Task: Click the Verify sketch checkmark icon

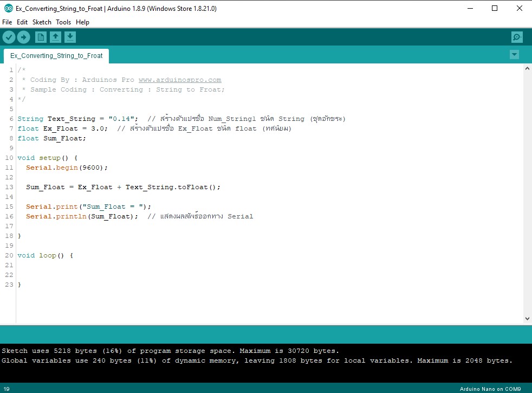Action: point(9,37)
